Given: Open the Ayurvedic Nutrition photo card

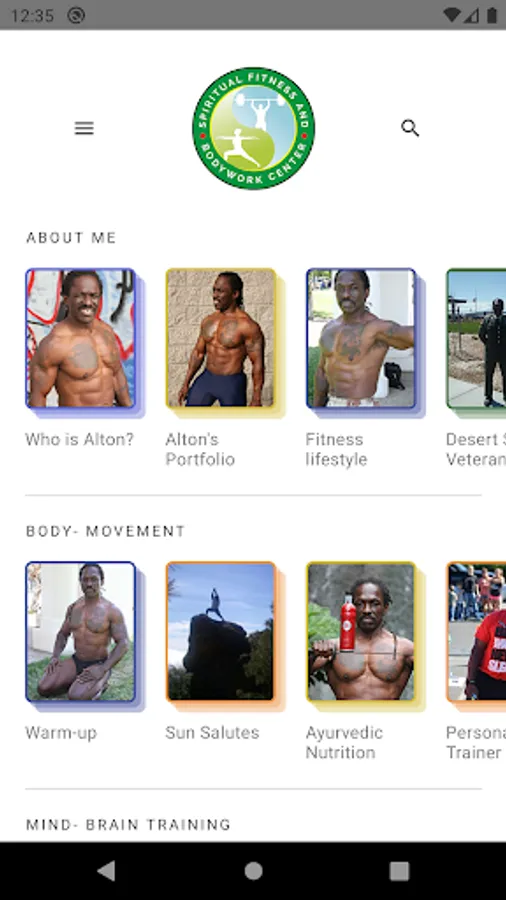Looking at the screenshot, I should (x=361, y=632).
